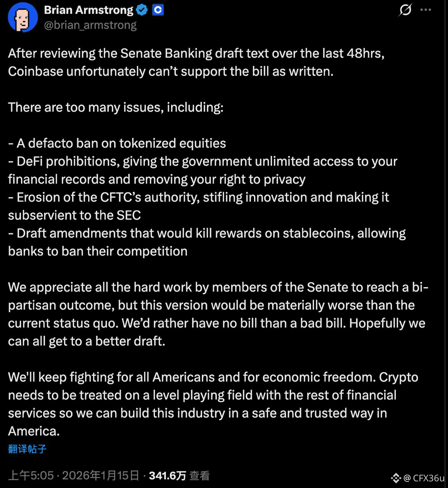
Task: Click the @ CFX36u watermark username
Action: 424,478
